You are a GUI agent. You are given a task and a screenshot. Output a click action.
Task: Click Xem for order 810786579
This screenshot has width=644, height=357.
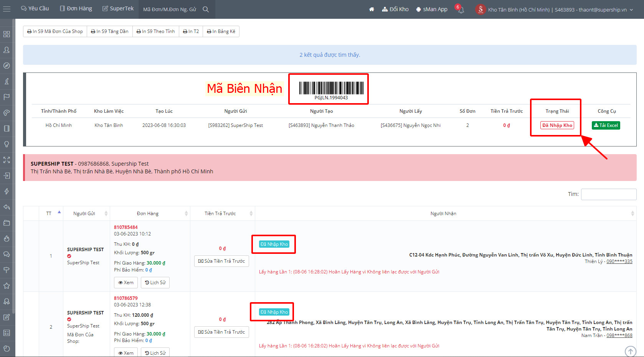pyautogui.click(x=126, y=353)
